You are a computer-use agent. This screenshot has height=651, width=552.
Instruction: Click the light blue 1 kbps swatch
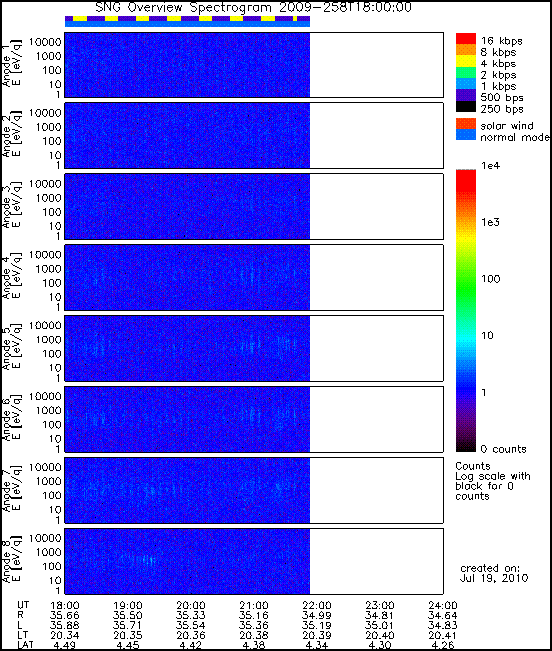point(466,83)
